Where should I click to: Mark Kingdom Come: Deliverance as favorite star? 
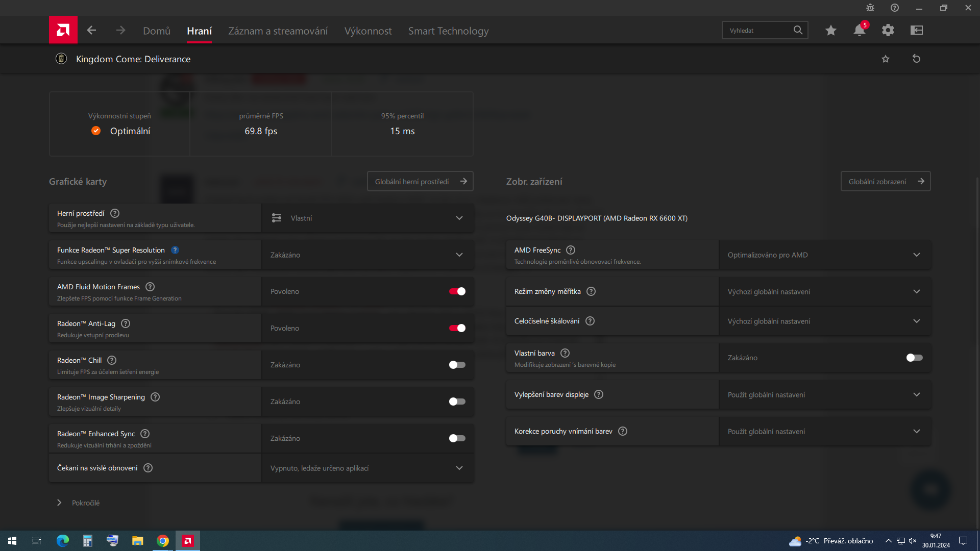click(886, 59)
